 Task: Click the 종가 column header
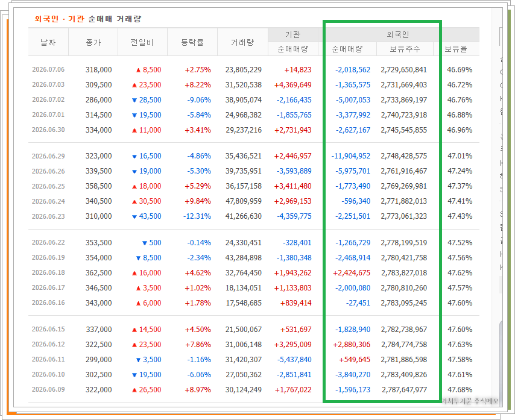[93, 42]
